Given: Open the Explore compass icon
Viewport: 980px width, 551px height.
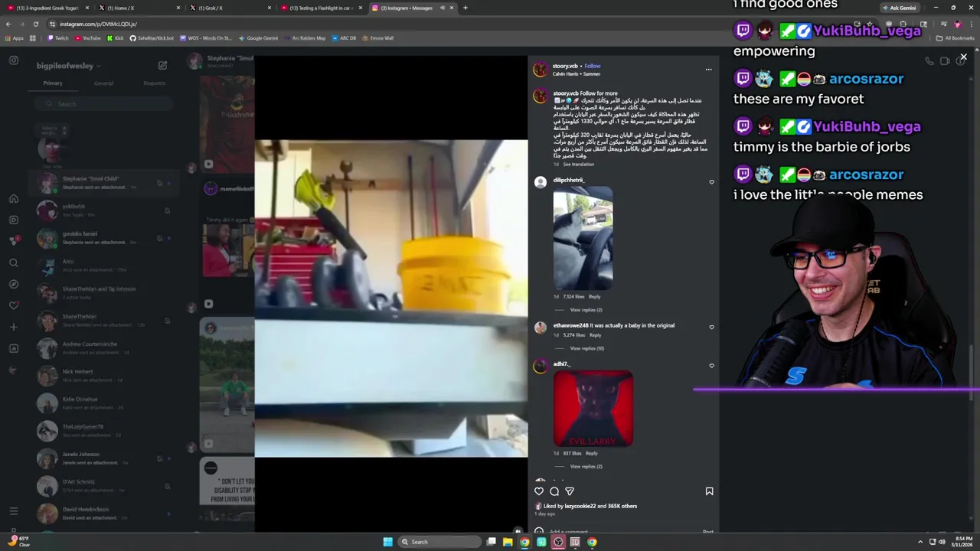Looking at the screenshot, I should [13, 284].
